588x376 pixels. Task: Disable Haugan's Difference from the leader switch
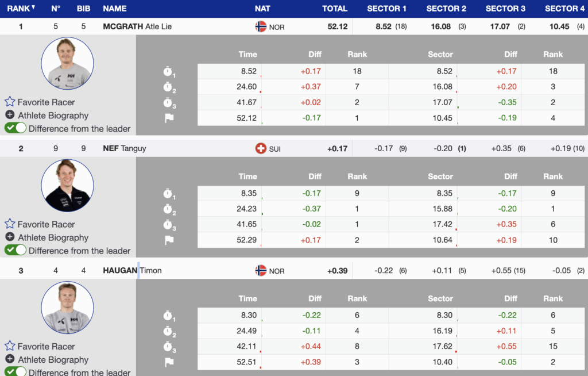click(x=16, y=371)
